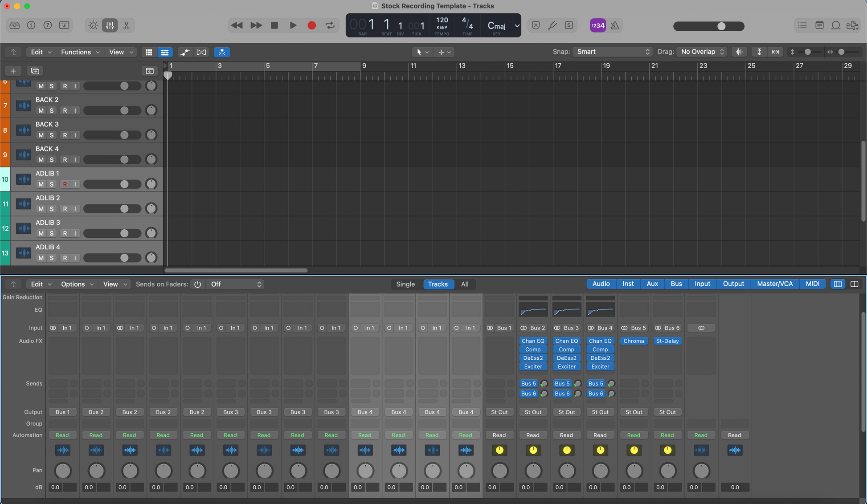The image size is (867, 504).
Task: Select the Scissors editors icon
Action: [x=127, y=25]
